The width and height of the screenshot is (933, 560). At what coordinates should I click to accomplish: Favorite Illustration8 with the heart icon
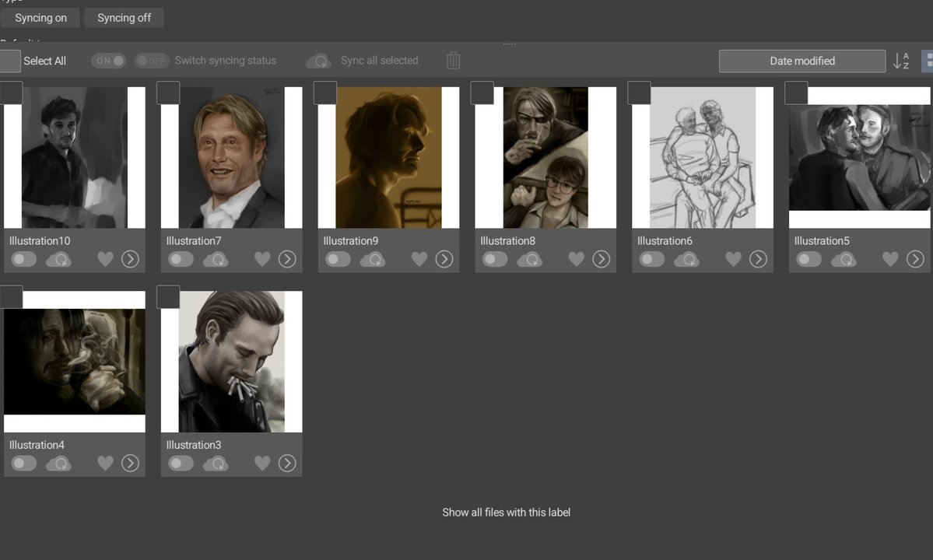[x=577, y=259]
